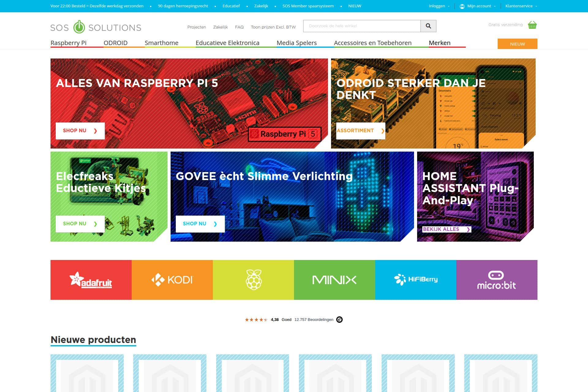
Task: Open the green shopping basket icon
Action: pos(532,25)
